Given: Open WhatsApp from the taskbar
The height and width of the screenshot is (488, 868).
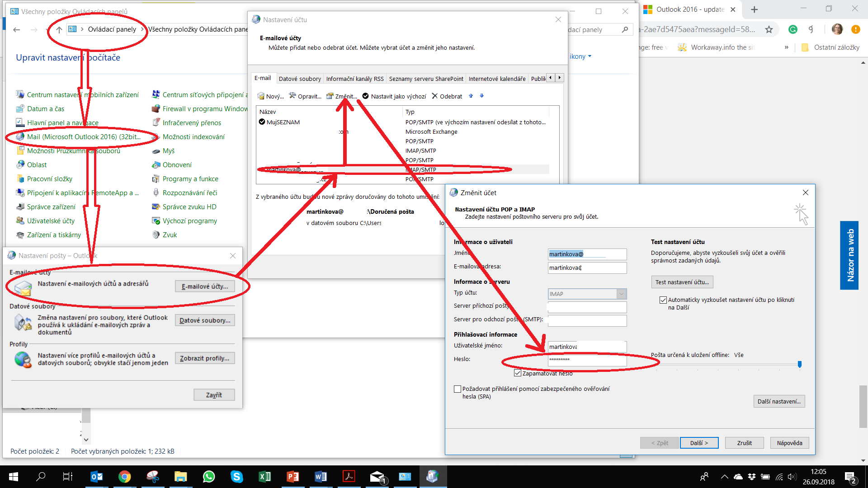Looking at the screenshot, I should click(209, 477).
